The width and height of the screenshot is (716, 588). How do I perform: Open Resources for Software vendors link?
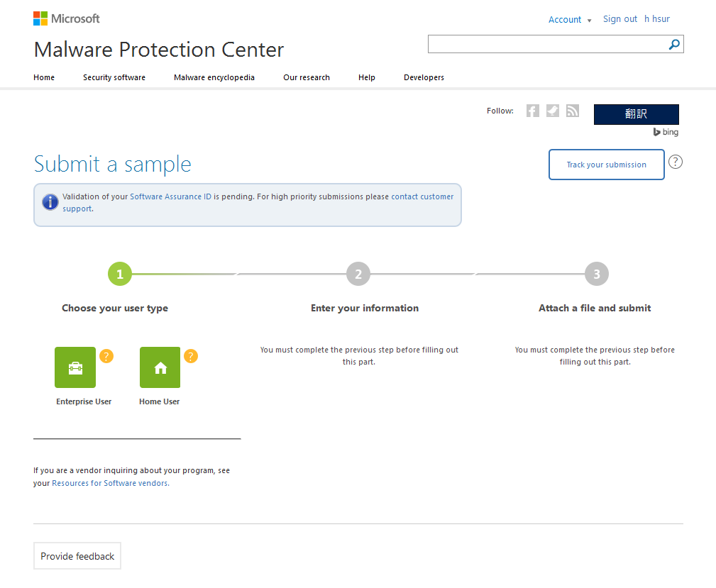(109, 482)
